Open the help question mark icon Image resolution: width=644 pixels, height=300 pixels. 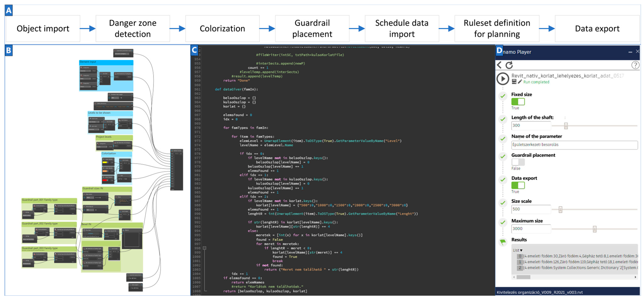coord(635,65)
